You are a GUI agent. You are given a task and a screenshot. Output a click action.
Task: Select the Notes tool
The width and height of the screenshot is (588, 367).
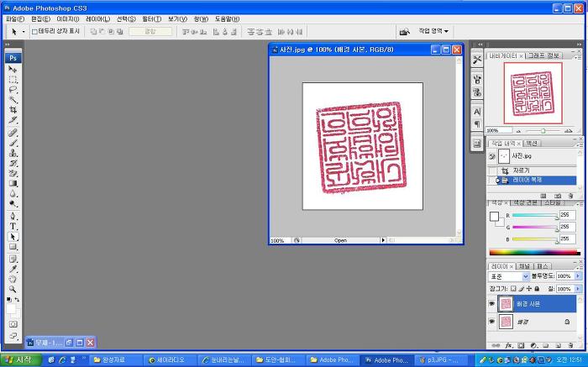tap(13, 259)
